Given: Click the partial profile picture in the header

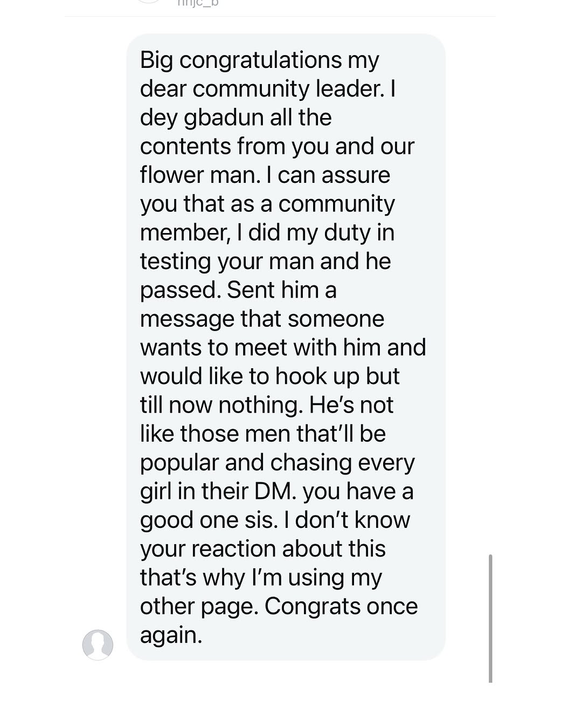Looking at the screenshot, I should (x=148, y=2).
